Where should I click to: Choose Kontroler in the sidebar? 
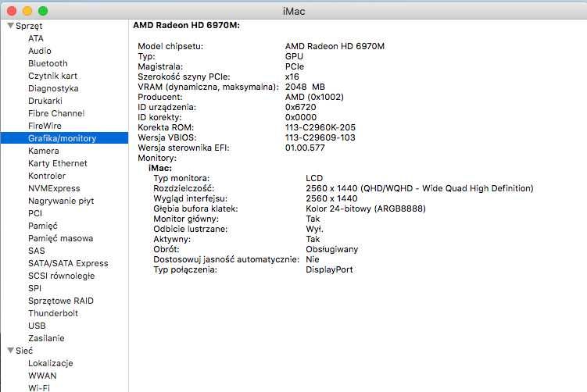47,176
